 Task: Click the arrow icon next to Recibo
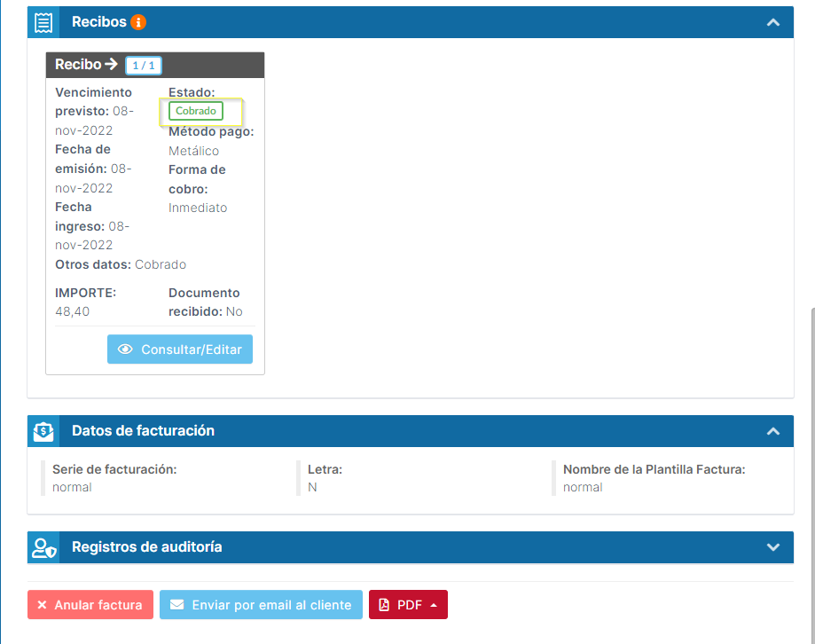click(111, 65)
